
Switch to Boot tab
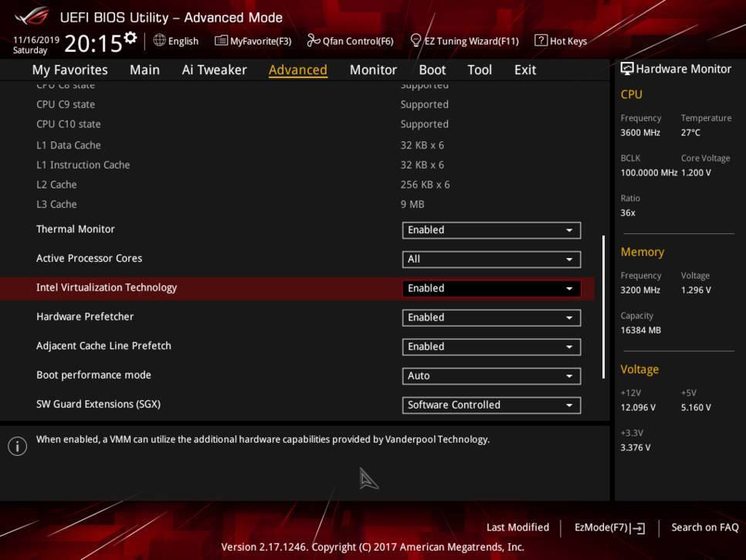432,70
